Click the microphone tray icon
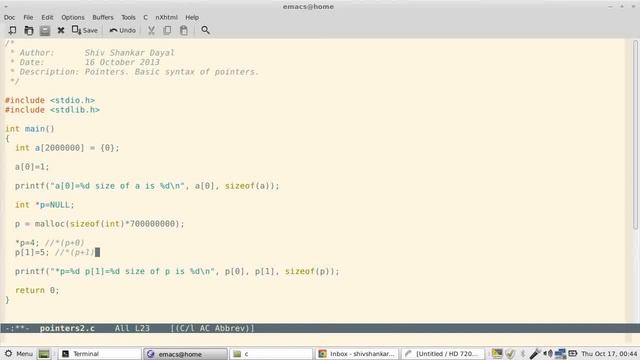The width and height of the screenshot is (640, 360). pos(535,353)
